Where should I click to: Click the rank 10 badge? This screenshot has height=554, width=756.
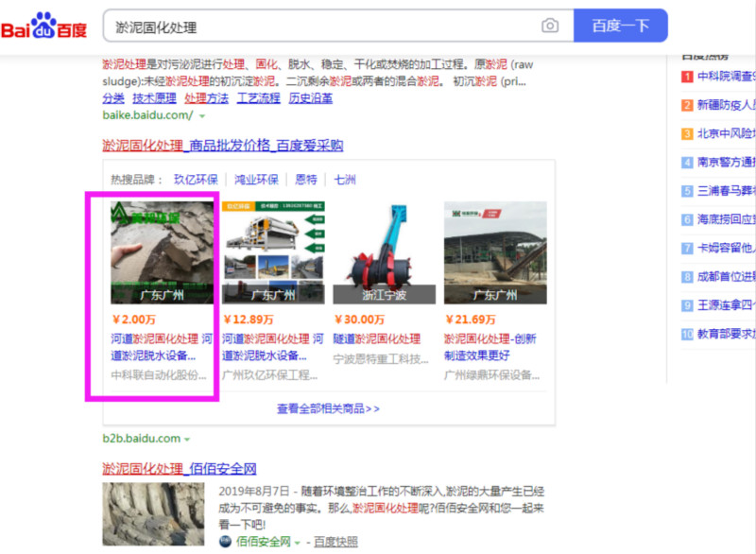pos(687,334)
